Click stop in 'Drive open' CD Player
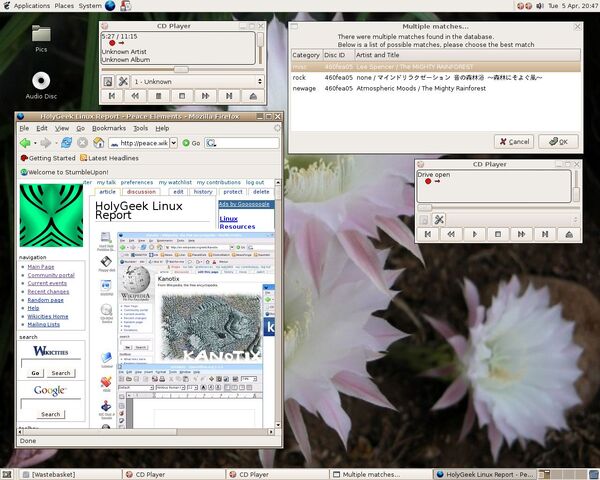This screenshot has width=600, height=480. pyautogui.click(x=498, y=234)
